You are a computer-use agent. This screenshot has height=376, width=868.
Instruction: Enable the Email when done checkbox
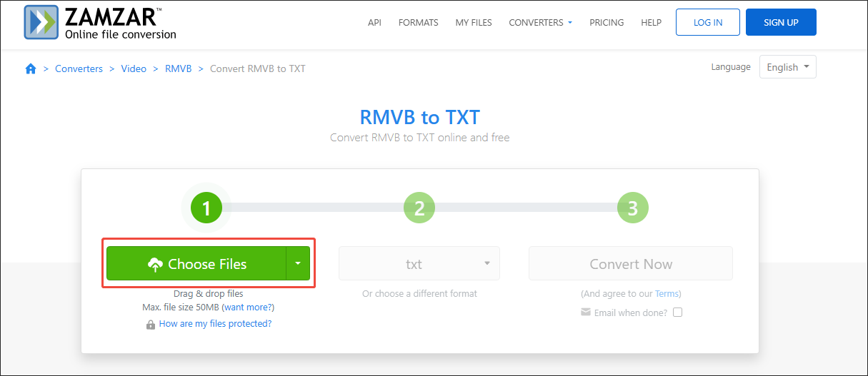pyautogui.click(x=677, y=313)
